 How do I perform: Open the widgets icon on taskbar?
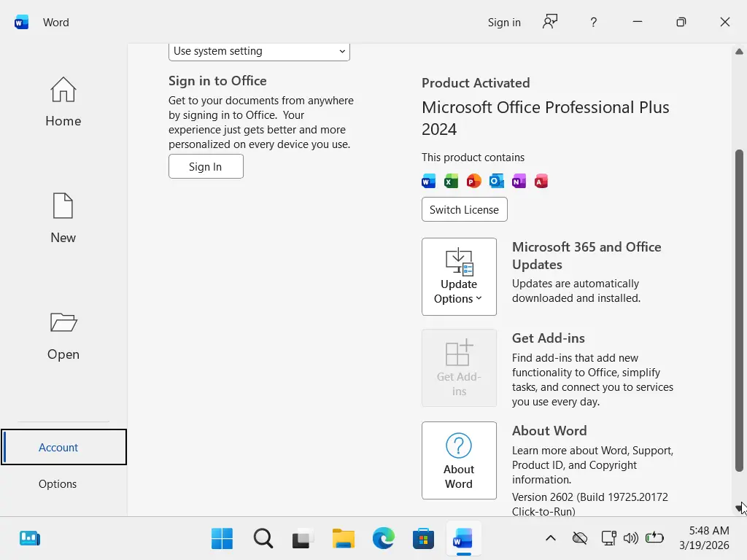pyautogui.click(x=30, y=539)
